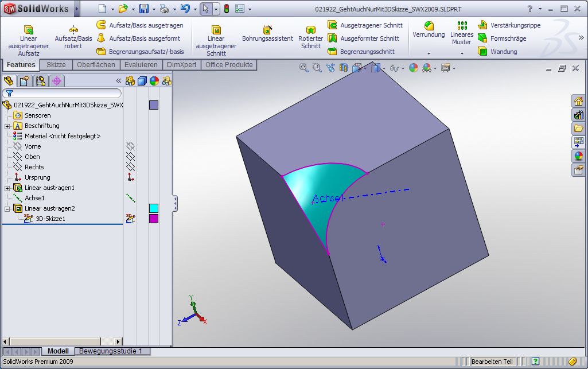Click Lineares Muster pattern tool

click(x=462, y=34)
